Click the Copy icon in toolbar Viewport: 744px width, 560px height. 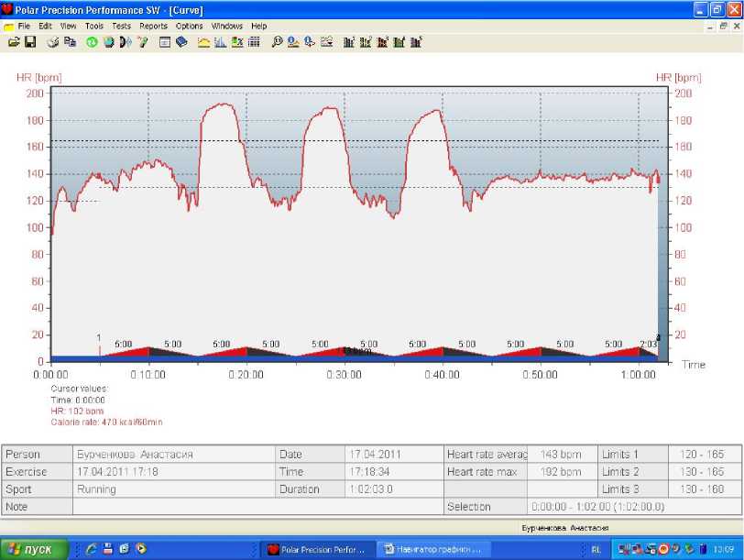pyautogui.click(x=70, y=42)
